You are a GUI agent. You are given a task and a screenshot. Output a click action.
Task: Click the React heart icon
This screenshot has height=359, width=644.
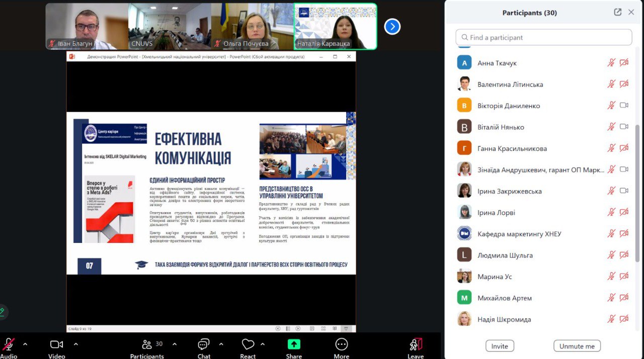[x=248, y=344]
